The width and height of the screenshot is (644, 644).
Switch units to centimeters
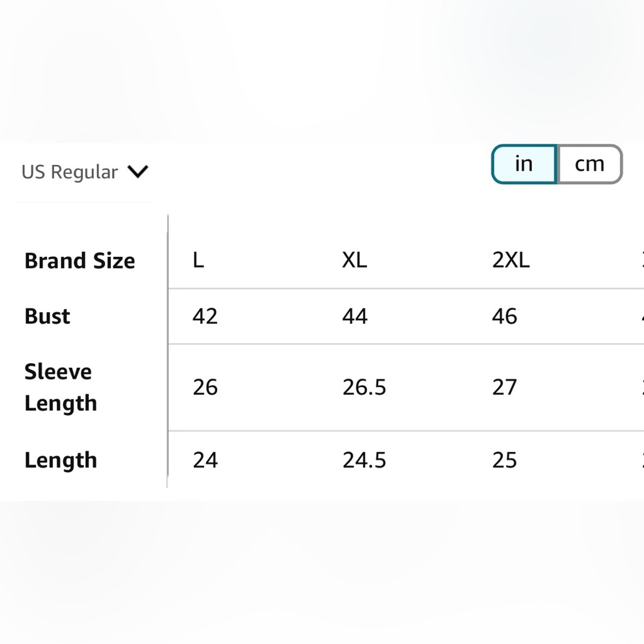click(x=589, y=164)
